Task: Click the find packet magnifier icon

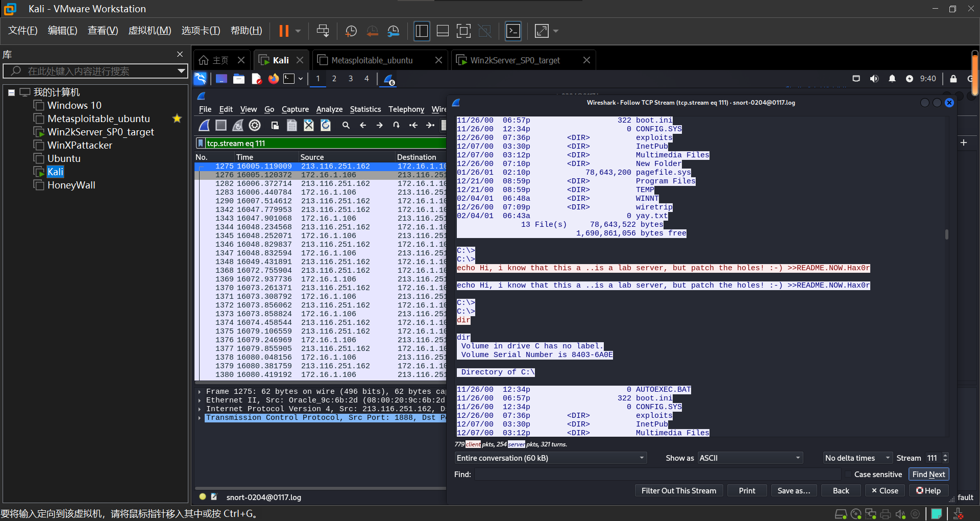Action: pyautogui.click(x=346, y=125)
